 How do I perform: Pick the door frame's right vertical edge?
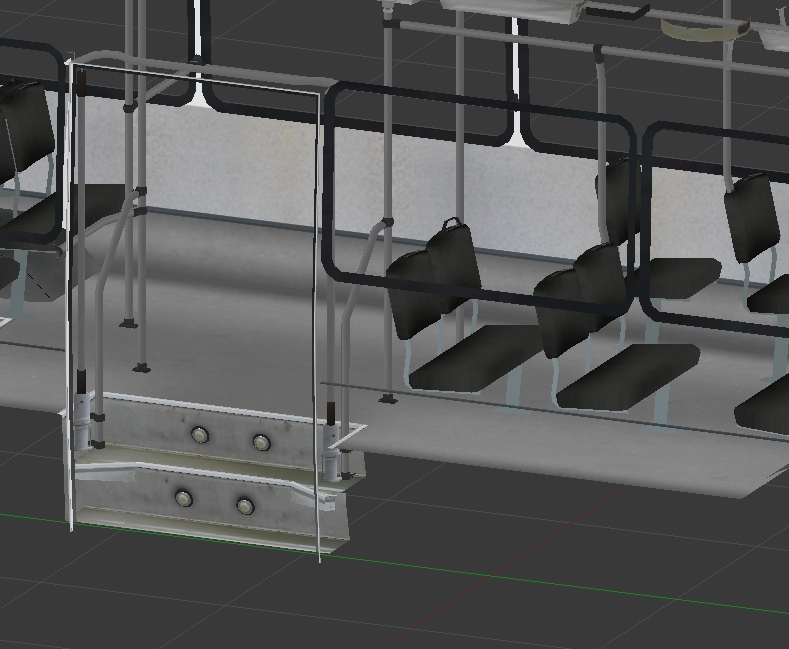tap(319, 300)
